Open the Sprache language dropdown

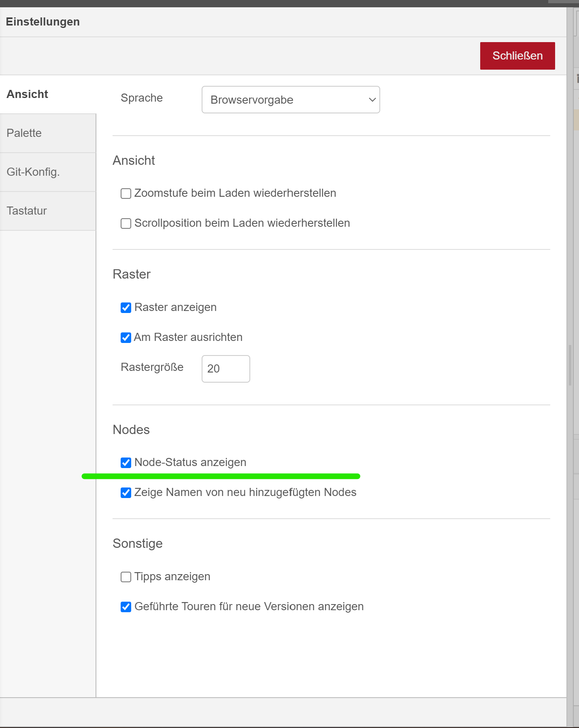[x=290, y=100]
